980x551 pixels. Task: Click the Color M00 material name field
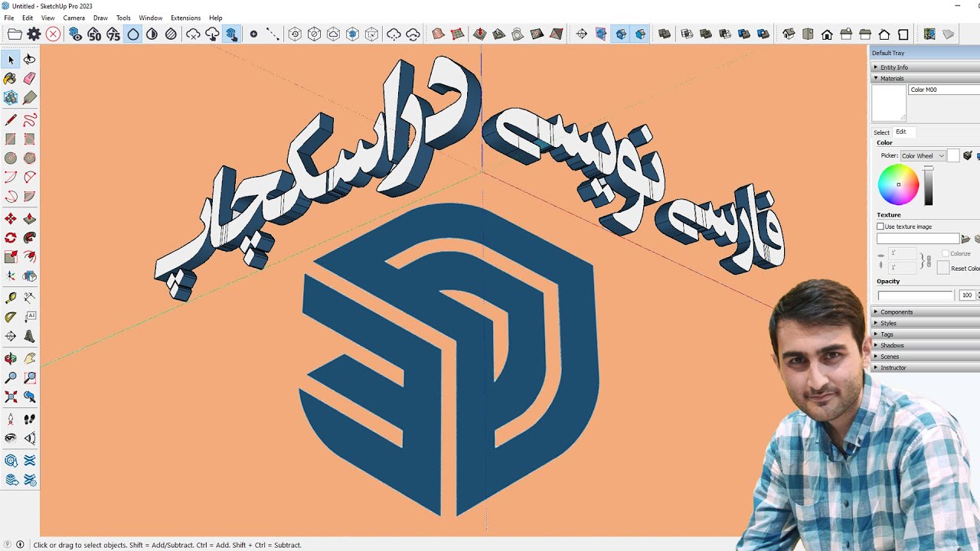point(944,90)
